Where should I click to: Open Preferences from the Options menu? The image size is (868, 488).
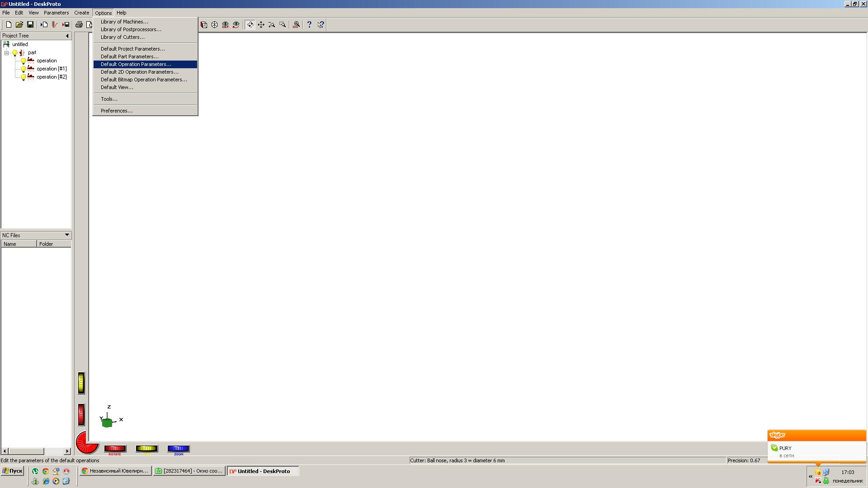coord(116,111)
